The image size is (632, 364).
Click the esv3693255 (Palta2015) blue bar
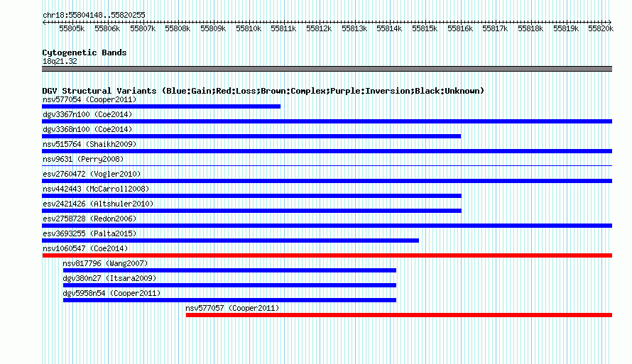tap(231, 241)
